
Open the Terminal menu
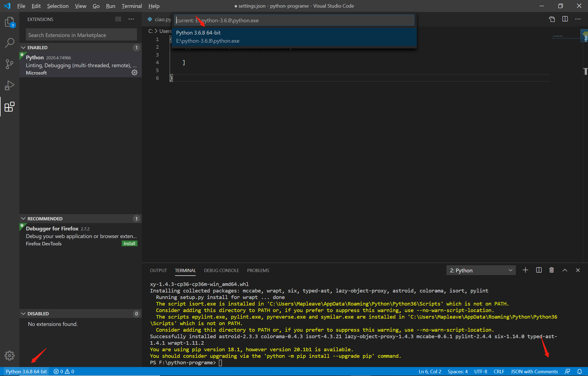point(131,6)
